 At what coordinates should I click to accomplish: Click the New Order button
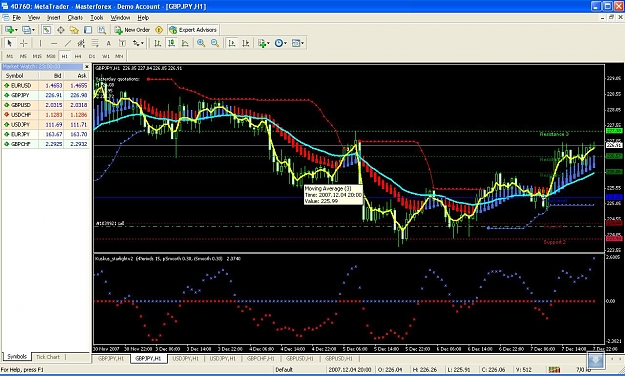click(132, 30)
